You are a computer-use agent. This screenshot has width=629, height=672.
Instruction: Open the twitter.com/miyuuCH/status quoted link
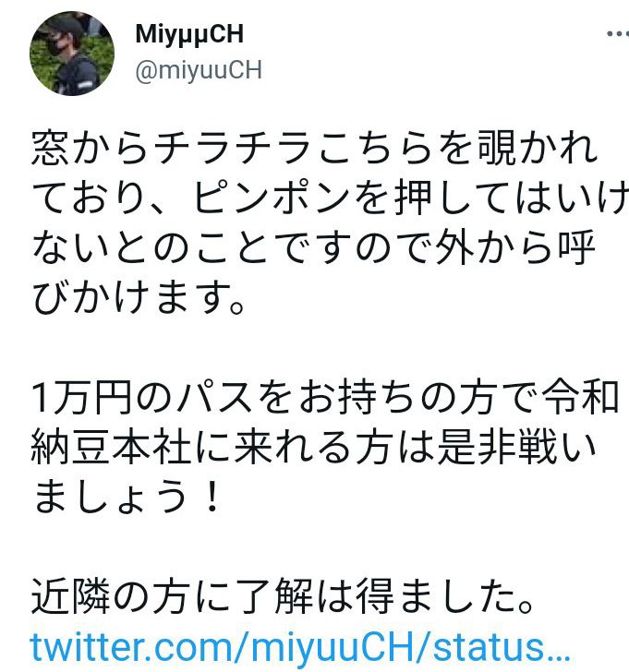300,646
